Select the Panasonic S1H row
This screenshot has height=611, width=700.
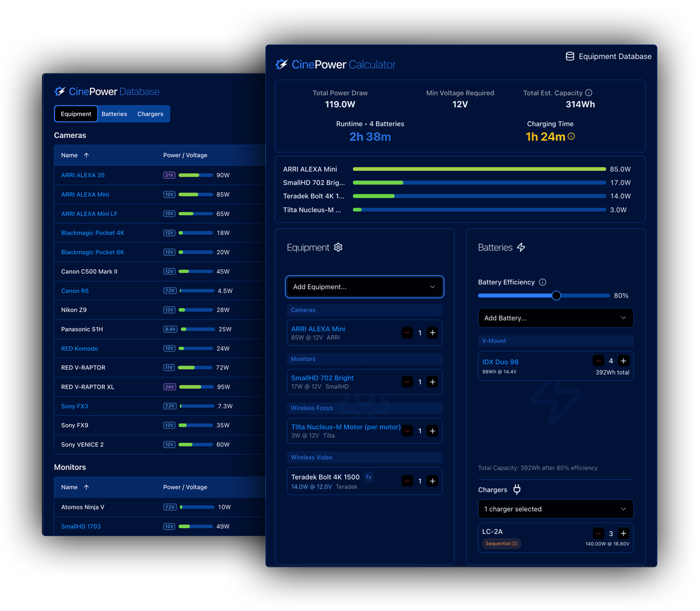[160, 329]
